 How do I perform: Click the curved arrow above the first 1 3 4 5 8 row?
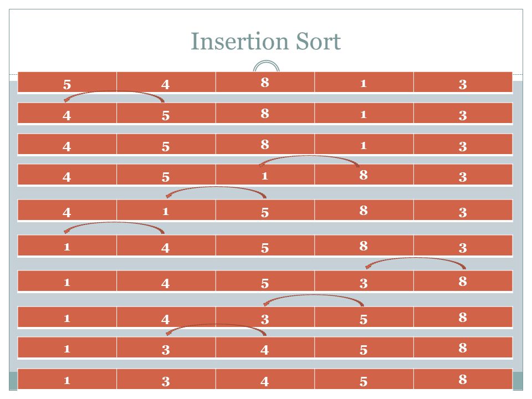point(216,330)
